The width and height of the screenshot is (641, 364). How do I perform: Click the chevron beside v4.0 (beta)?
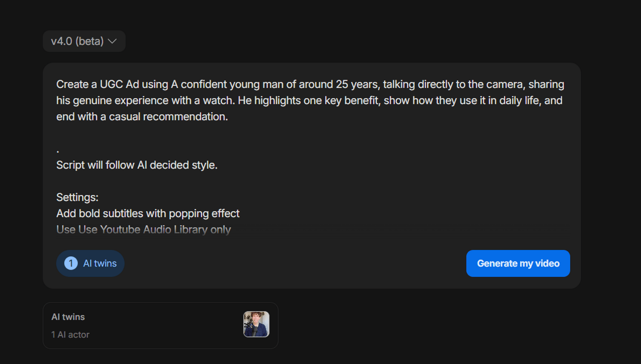(x=112, y=41)
